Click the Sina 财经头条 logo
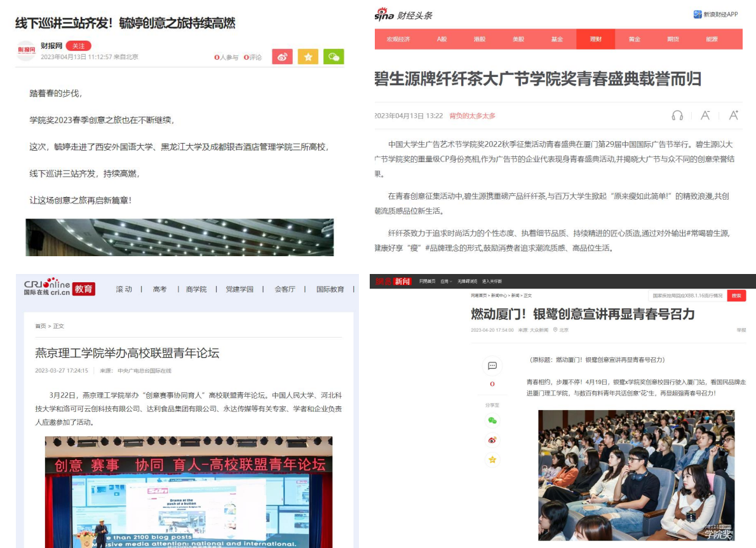This screenshot has width=756, height=548. pos(403,15)
